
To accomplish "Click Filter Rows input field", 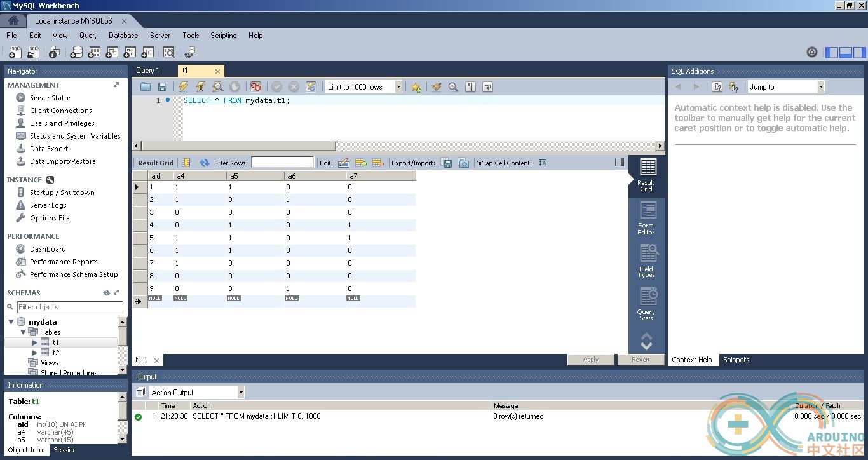I will (283, 163).
